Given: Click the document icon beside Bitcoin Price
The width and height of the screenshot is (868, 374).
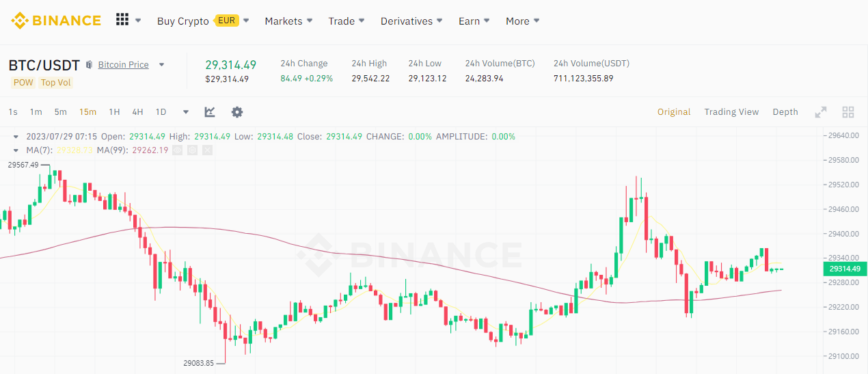Looking at the screenshot, I should tap(89, 65).
